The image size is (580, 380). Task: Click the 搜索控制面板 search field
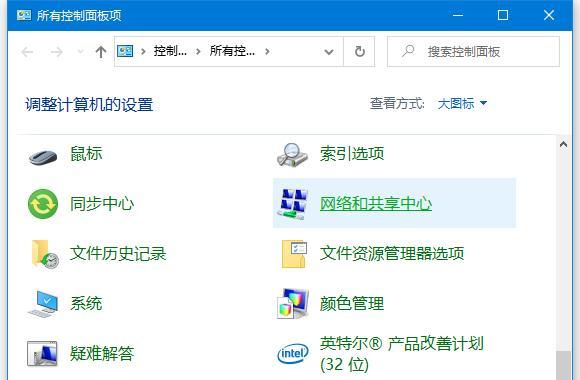(473, 51)
